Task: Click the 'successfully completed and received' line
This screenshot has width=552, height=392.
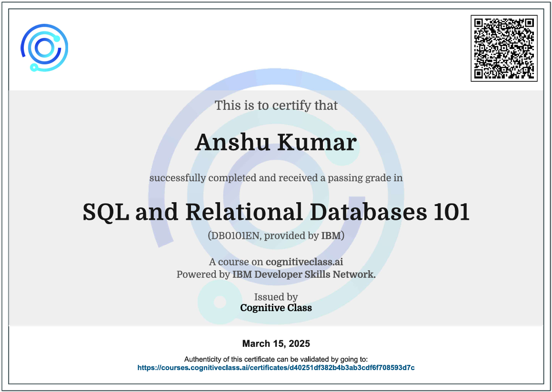Action: coord(276,178)
